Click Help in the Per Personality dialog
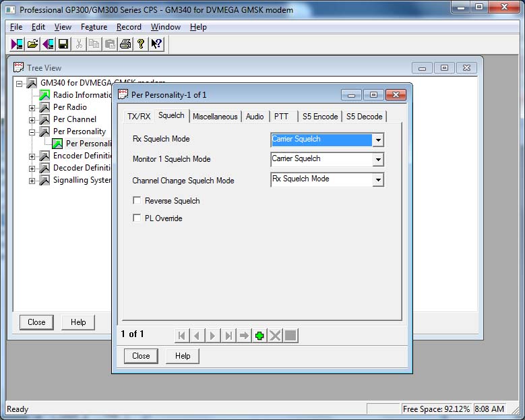 coord(183,356)
